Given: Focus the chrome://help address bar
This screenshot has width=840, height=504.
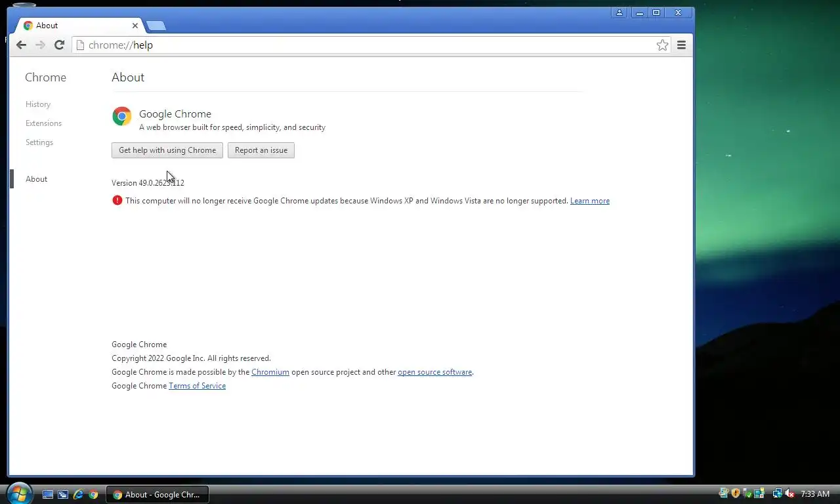Looking at the screenshot, I should point(371,45).
